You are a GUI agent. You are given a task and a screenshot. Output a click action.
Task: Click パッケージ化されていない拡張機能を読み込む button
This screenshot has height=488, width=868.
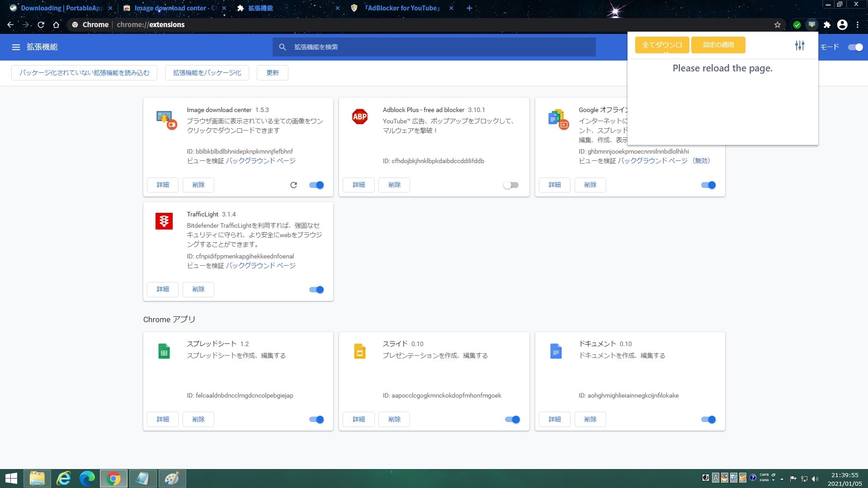[84, 73]
